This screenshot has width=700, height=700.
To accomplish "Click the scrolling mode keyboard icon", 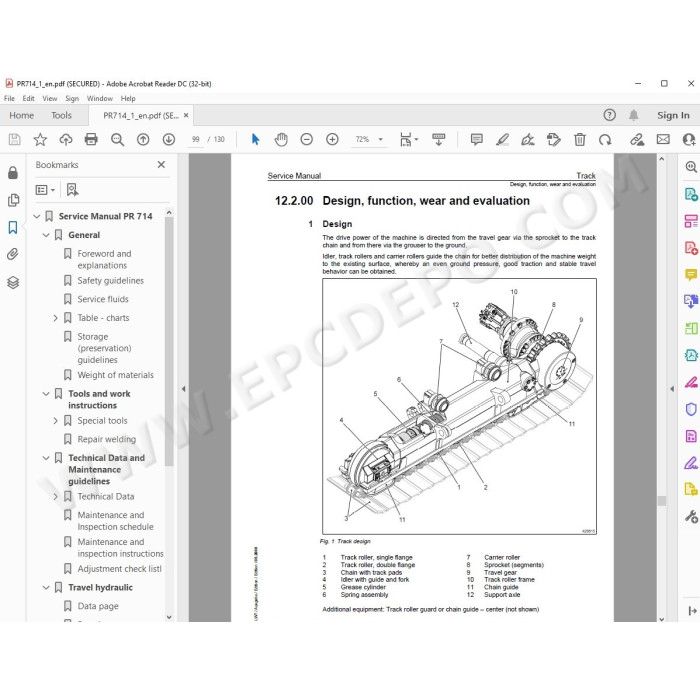I will (x=439, y=140).
